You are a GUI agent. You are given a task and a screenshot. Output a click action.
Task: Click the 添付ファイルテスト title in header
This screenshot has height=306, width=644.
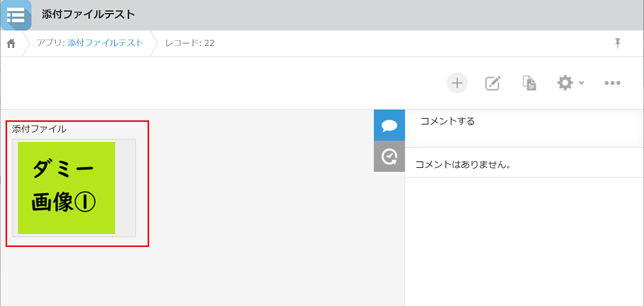tap(88, 15)
